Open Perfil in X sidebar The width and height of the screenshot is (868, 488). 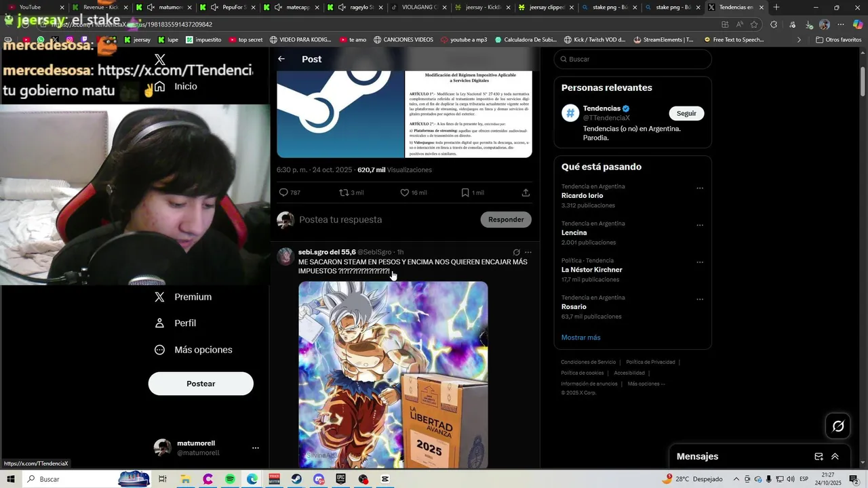pyautogui.click(x=176, y=323)
